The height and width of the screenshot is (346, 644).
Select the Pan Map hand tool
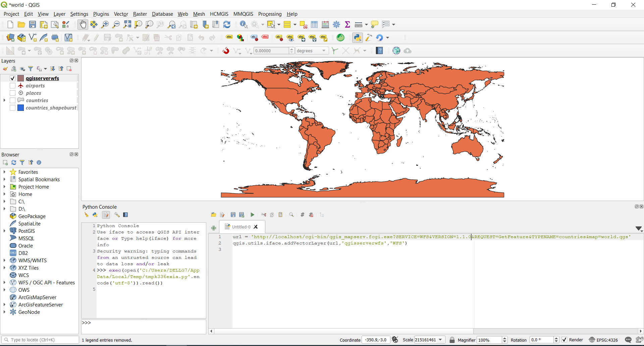click(x=83, y=24)
